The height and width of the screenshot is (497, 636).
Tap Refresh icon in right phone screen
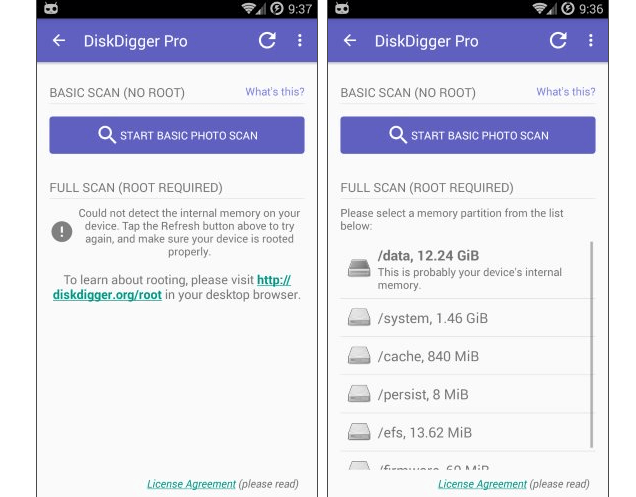[x=558, y=40]
